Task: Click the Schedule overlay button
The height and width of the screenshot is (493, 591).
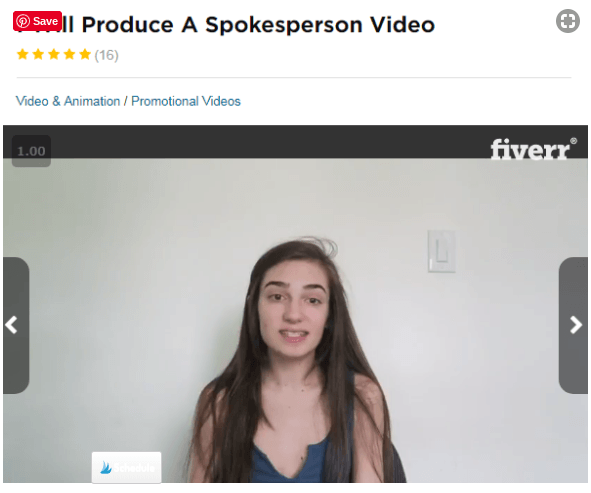Action: point(127,467)
